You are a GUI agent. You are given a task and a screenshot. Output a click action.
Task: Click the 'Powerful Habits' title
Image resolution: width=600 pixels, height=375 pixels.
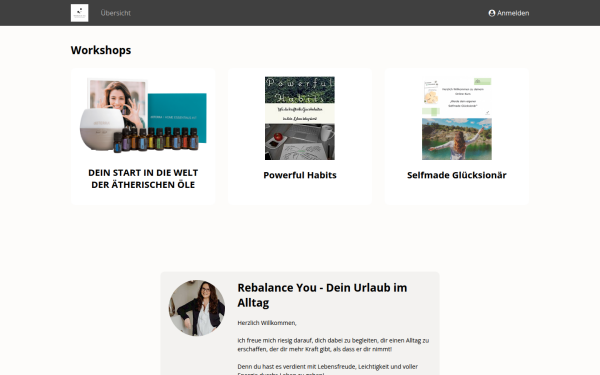pyautogui.click(x=300, y=175)
